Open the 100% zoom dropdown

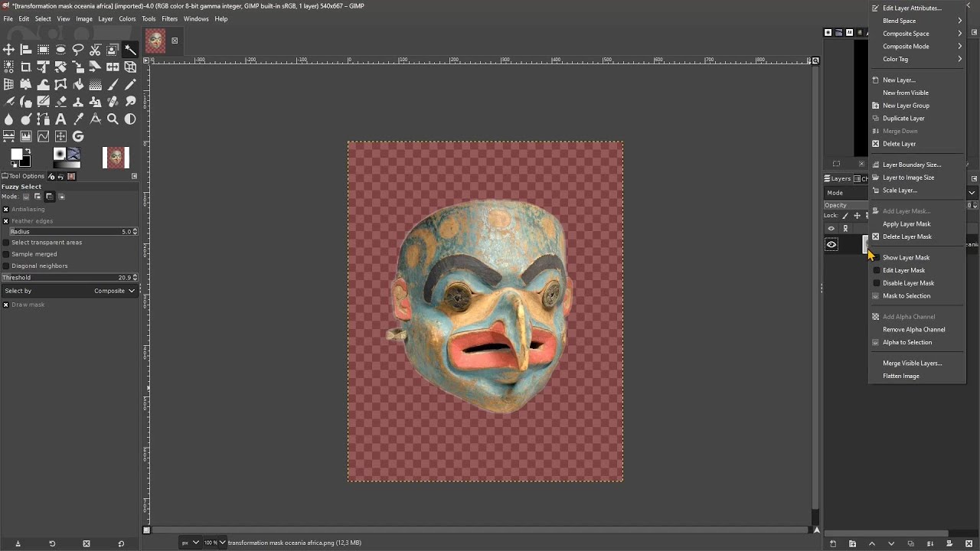214,543
